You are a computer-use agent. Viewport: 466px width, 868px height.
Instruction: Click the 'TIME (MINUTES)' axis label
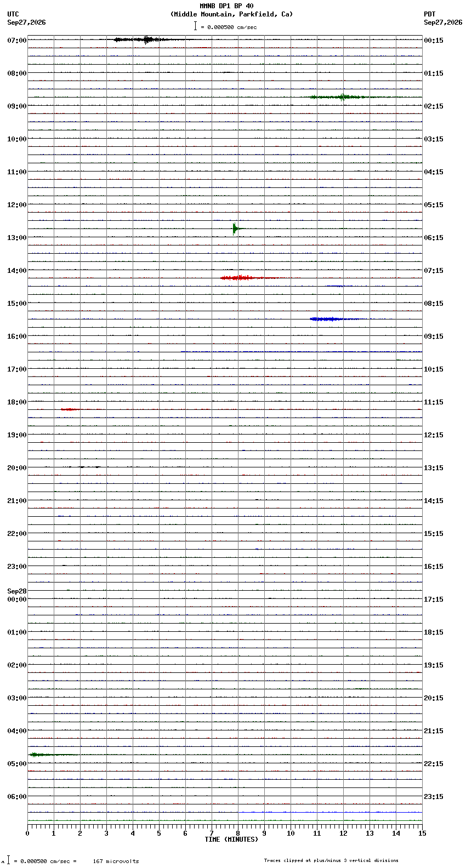click(x=231, y=840)
